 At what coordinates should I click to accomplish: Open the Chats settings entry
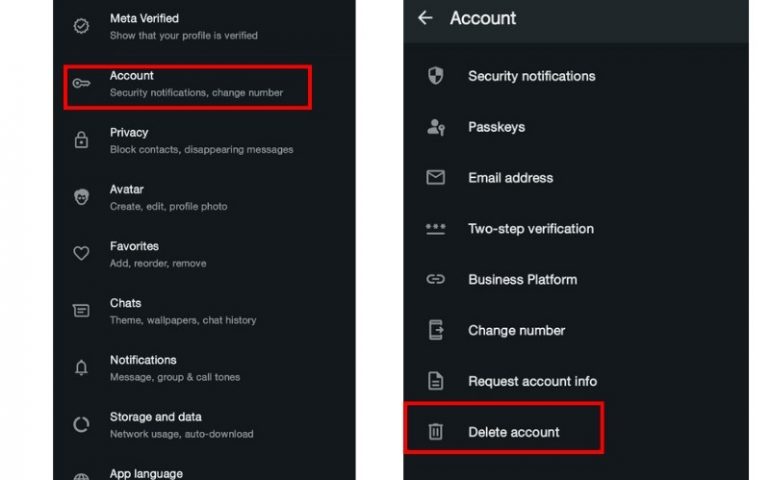204,311
